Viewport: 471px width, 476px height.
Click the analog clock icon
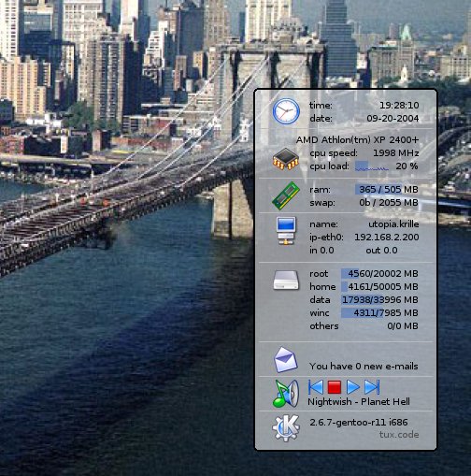tap(286, 111)
